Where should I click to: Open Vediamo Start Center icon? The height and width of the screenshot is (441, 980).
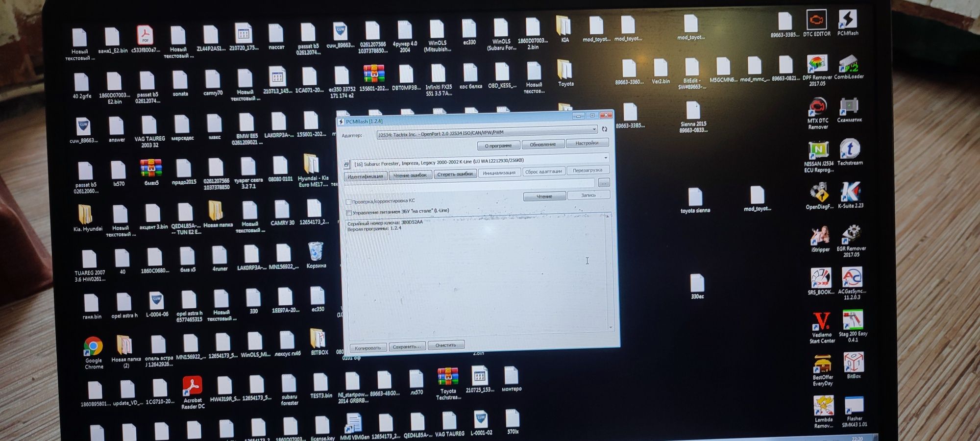[822, 328]
